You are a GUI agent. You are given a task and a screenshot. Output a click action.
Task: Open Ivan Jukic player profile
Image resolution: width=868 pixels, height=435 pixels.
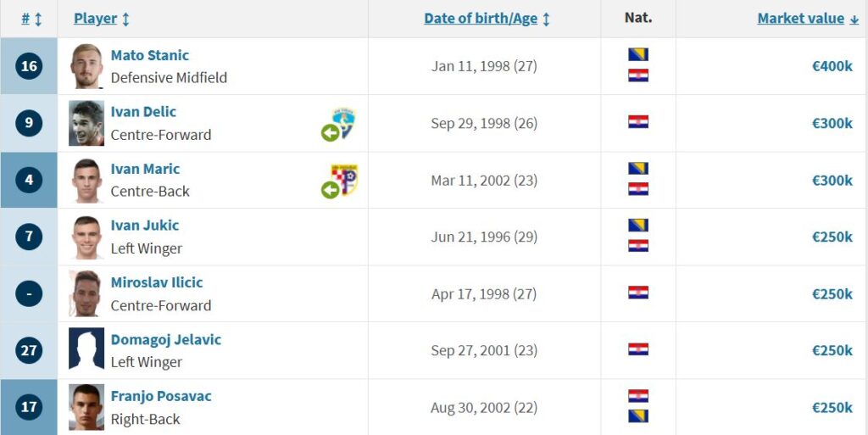144,226
